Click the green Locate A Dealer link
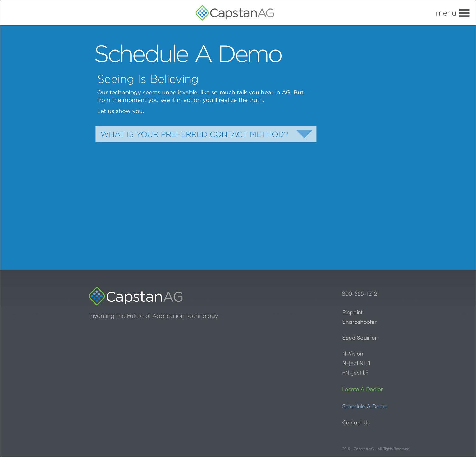The height and width of the screenshot is (457, 476). pos(362,389)
